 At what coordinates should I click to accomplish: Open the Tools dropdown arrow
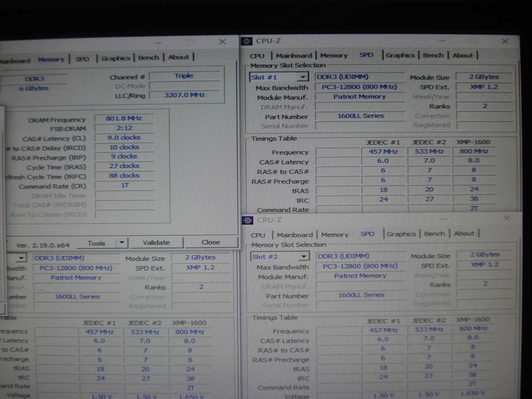coord(121,243)
